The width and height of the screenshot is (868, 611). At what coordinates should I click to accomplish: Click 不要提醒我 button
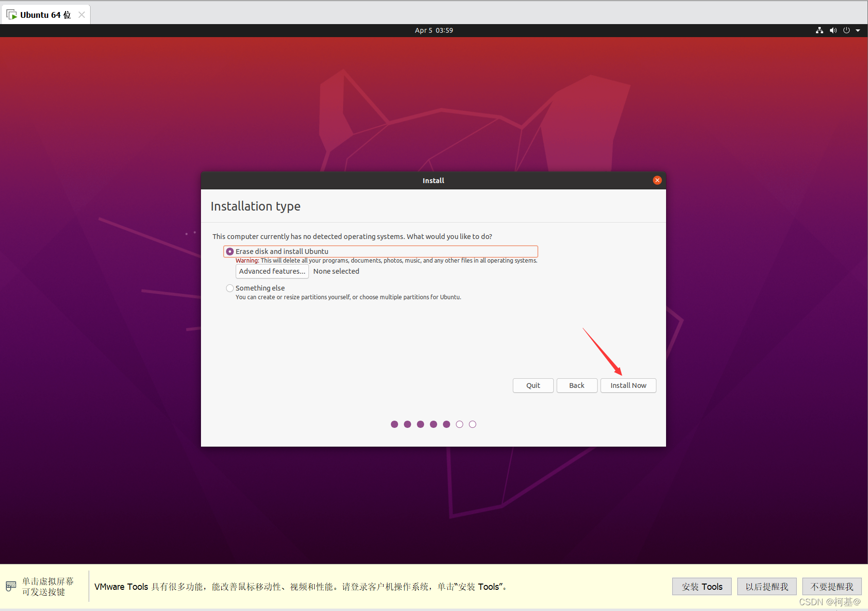832,586
